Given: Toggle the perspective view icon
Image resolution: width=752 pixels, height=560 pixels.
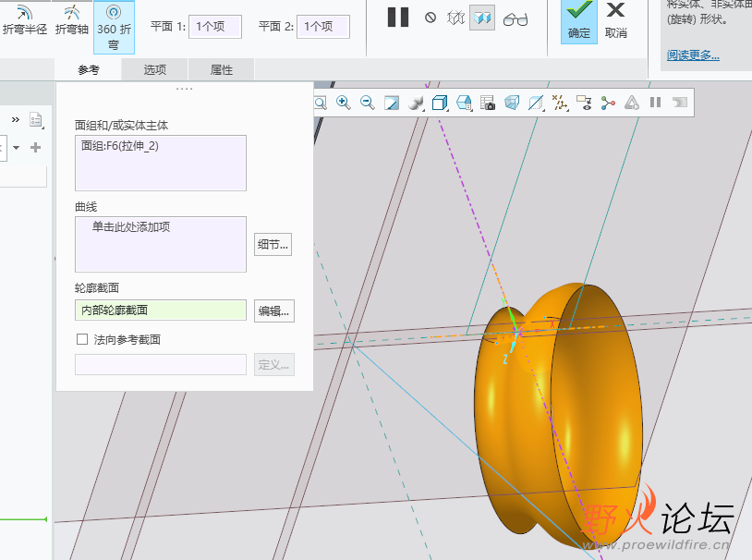Looking at the screenshot, I should 512,103.
